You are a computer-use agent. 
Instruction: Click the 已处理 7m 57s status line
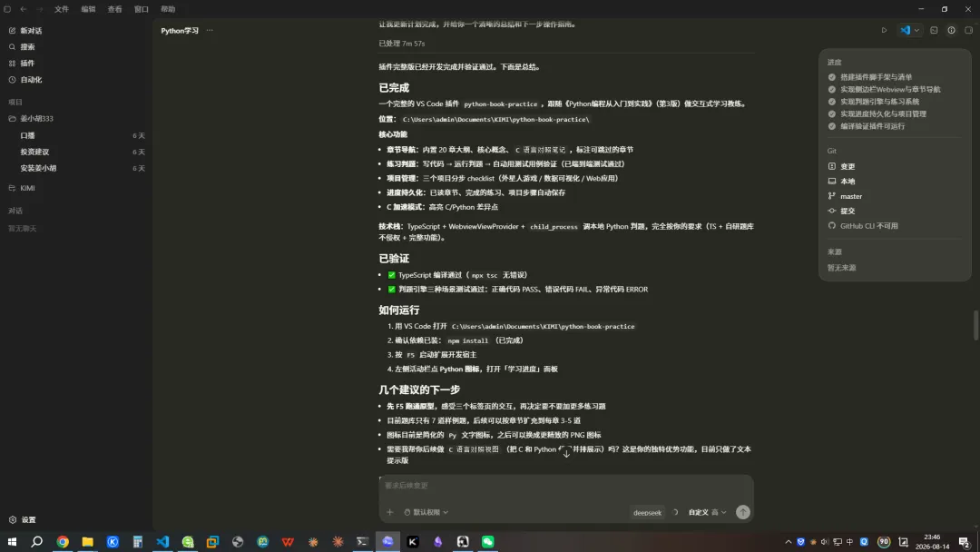402,44
